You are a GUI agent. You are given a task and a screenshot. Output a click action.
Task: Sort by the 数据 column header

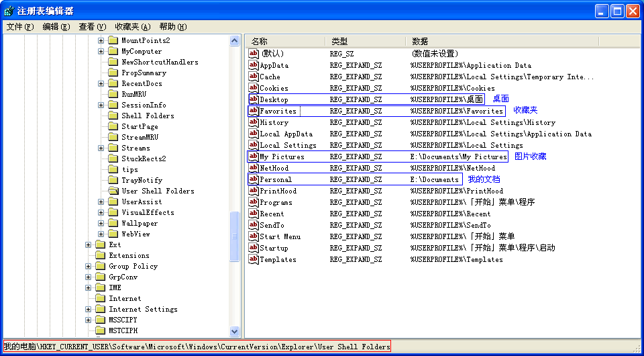point(502,41)
